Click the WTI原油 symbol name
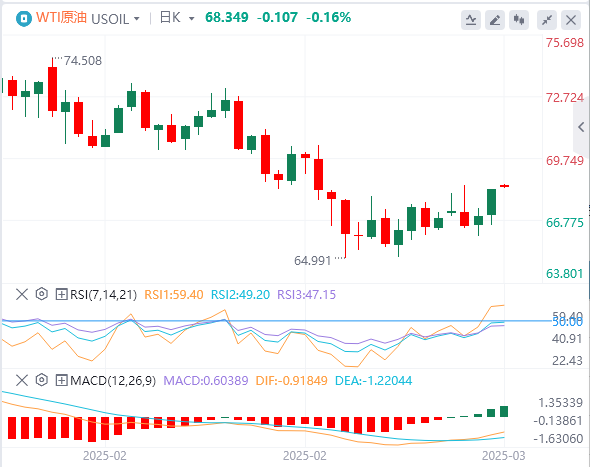Screen dimensions: 590x467 61,18
